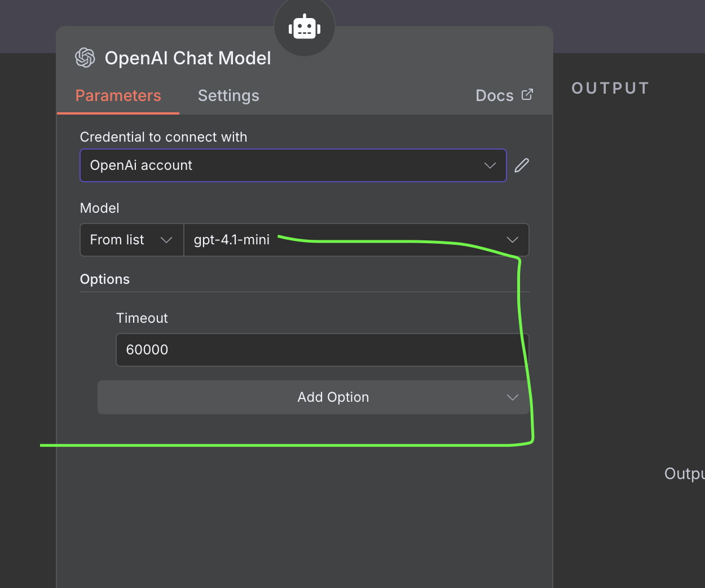Click the Timeout option label
This screenshot has width=705, height=588.
click(142, 318)
